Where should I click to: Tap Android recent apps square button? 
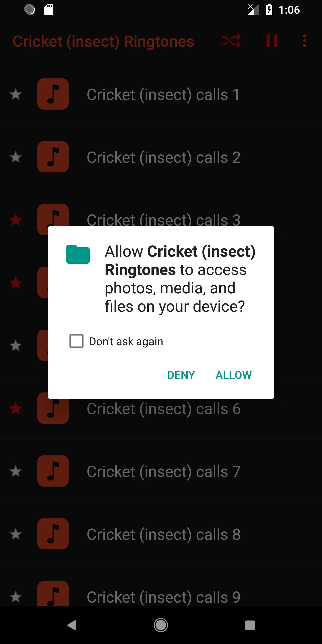tap(250, 625)
